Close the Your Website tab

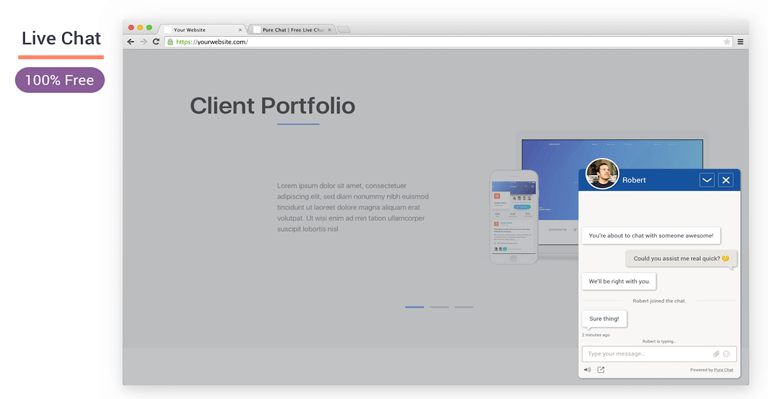[x=240, y=30]
